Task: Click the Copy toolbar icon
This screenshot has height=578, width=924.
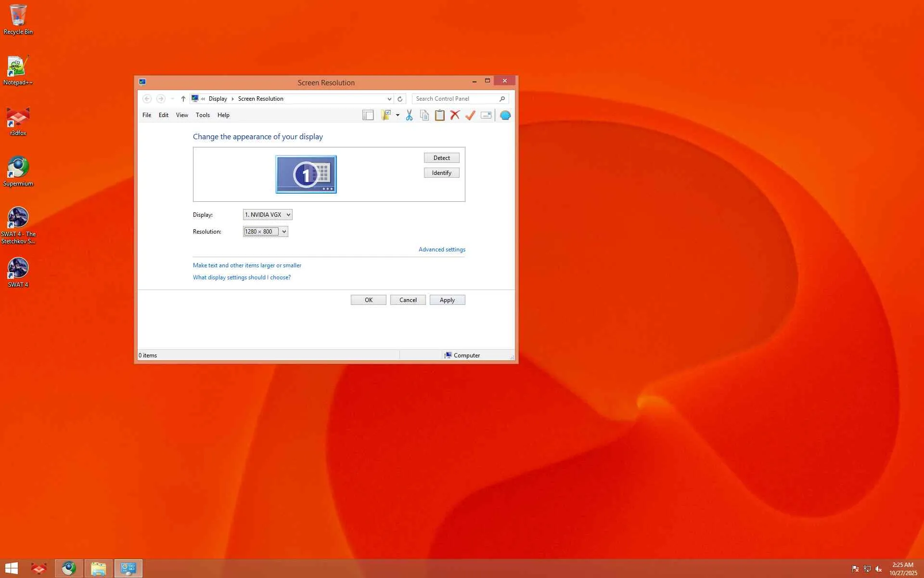Action: click(x=424, y=115)
